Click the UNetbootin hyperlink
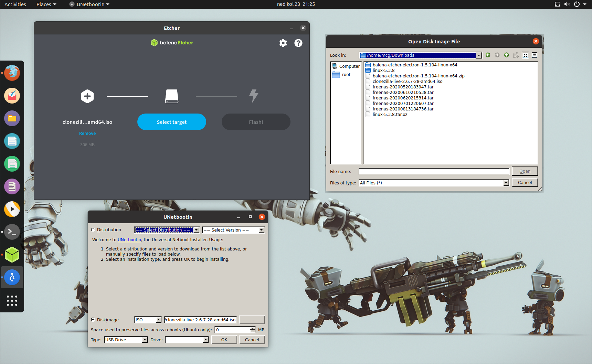This screenshot has width=592, height=364. pyautogui.click(x=129, y=240)
